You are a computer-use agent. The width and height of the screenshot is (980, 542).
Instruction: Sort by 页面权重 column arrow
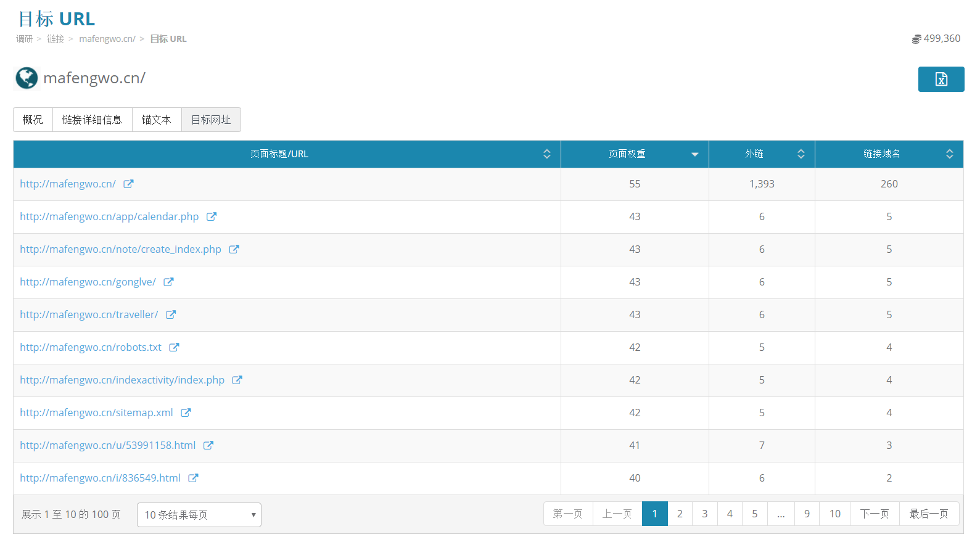[x=695, y=154]
